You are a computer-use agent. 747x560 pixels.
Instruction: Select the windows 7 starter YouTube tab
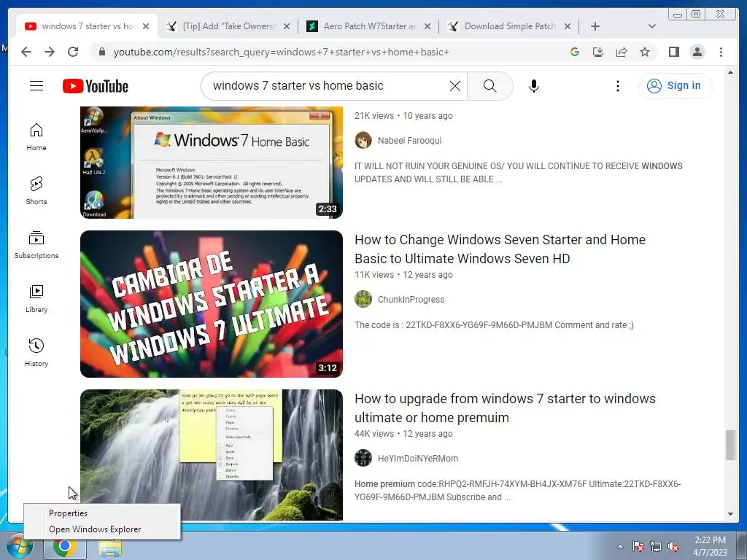pos(88,26)
